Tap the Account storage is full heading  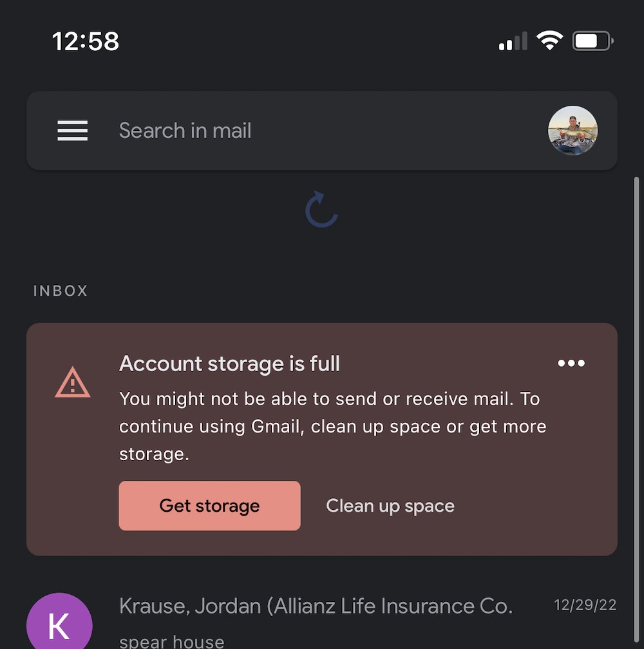pos(229,364)
